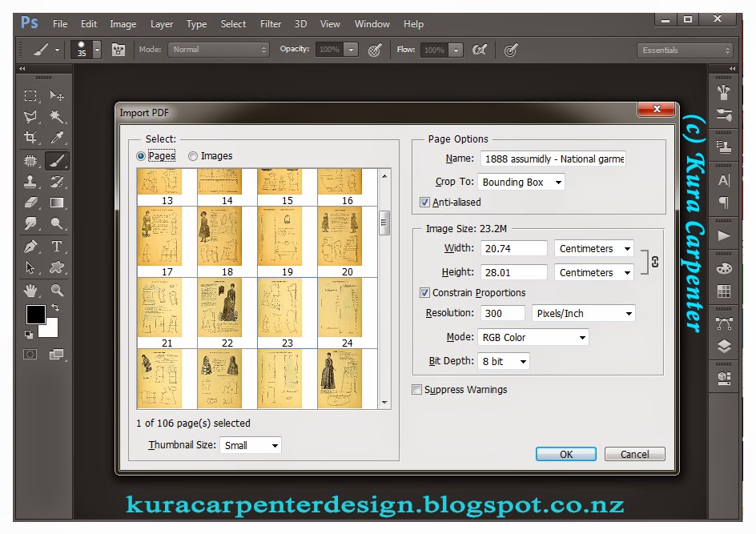The width and height of the screenshot is (756, 534).
Task: Open the Image menu
Action: pyautogui.click(x=123, y=23)
